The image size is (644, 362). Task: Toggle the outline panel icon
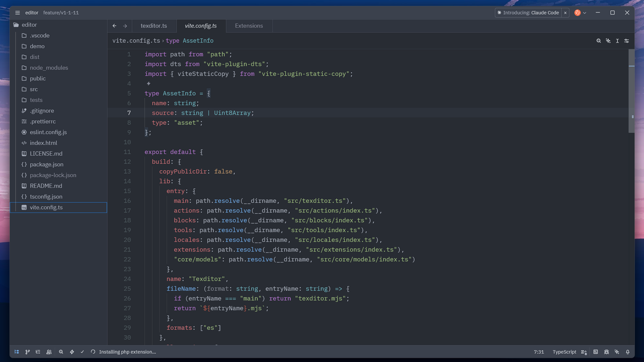tap(38, 352)
